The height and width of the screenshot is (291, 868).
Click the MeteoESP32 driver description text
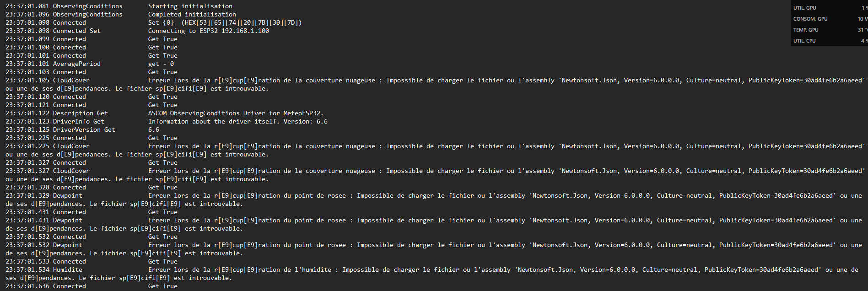pos(235,113)
